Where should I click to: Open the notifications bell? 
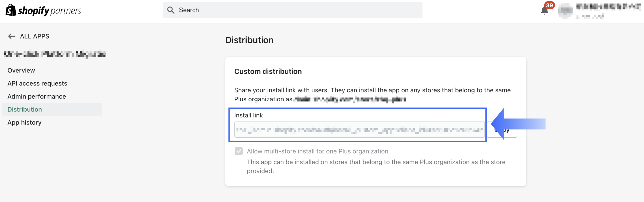click(544, 11)
